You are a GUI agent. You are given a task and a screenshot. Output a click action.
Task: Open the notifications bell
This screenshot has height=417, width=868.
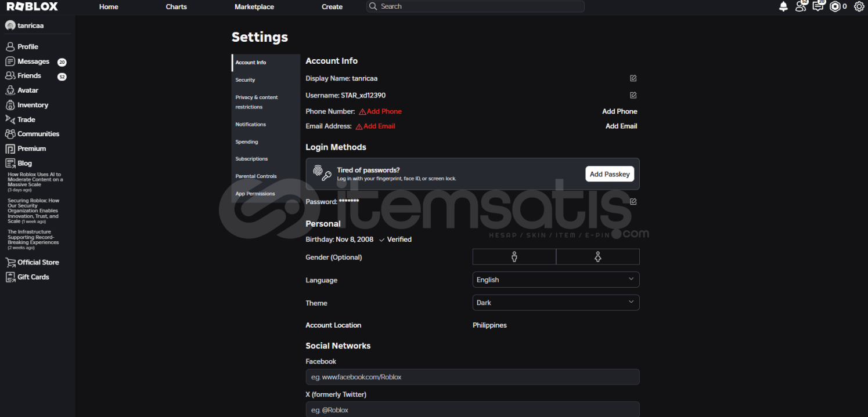point(783,6)
